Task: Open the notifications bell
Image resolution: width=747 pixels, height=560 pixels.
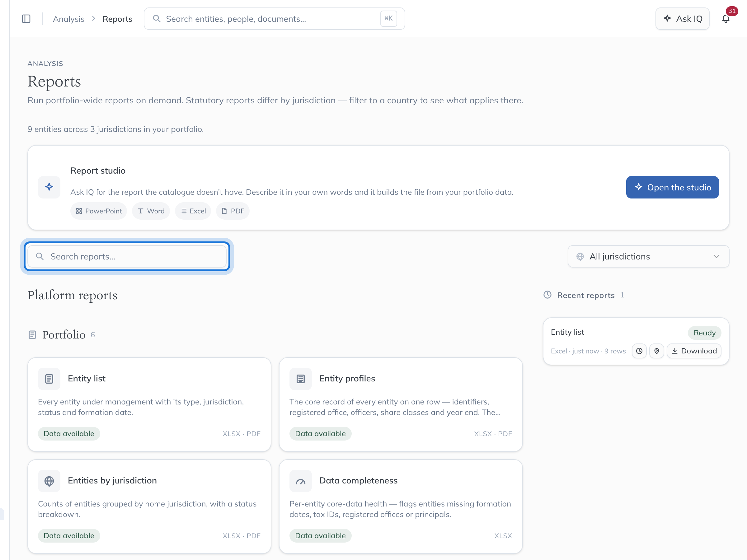Action: 726,19
